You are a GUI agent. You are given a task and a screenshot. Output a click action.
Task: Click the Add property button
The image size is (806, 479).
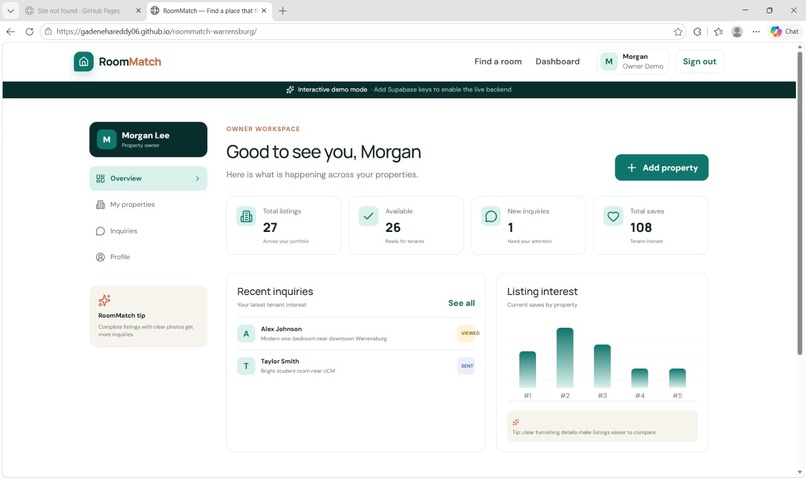click(x=662, y=168)
